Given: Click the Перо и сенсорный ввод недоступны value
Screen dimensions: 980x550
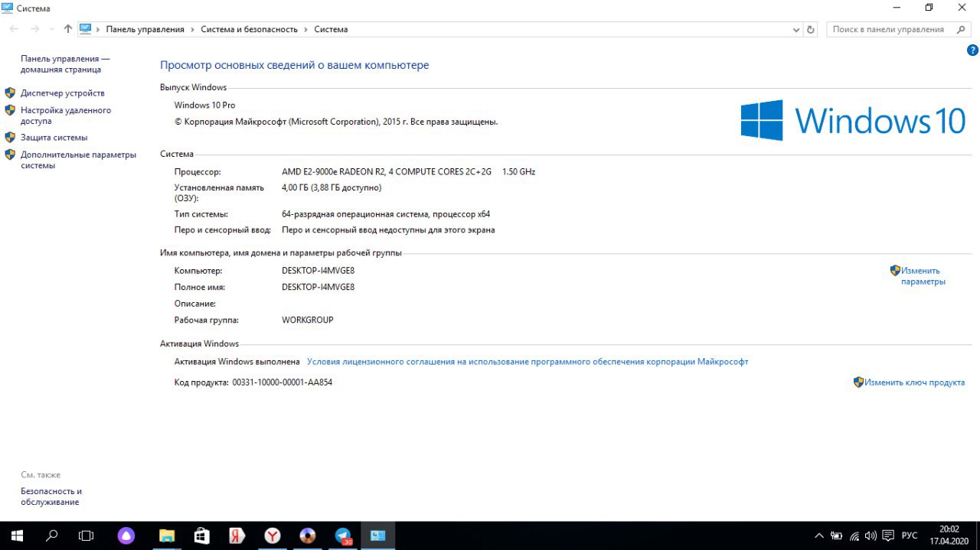Looking at the screenshot, I should point(388,229).
